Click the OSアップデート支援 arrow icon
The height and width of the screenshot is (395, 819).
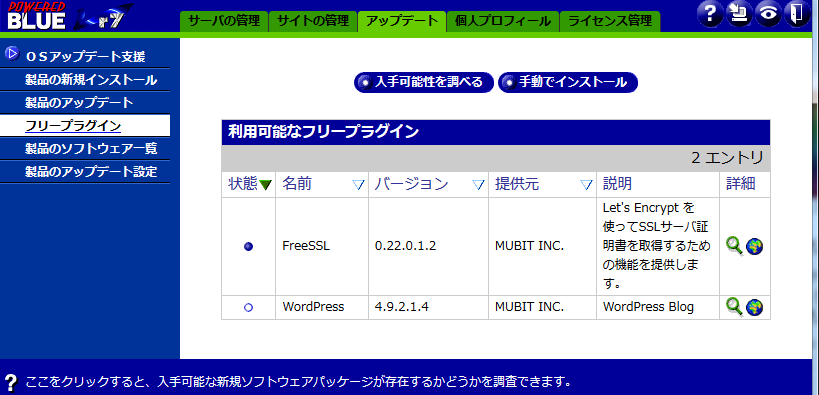click(12, 54)
